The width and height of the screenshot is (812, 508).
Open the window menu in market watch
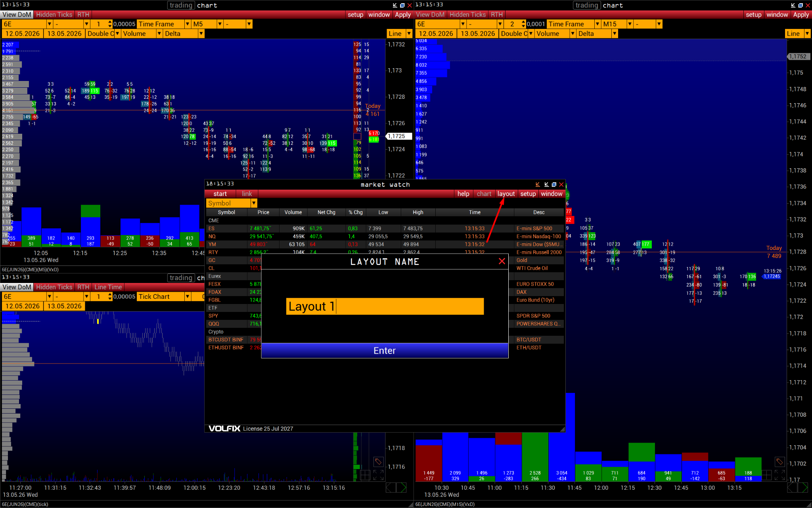[552, 194]
